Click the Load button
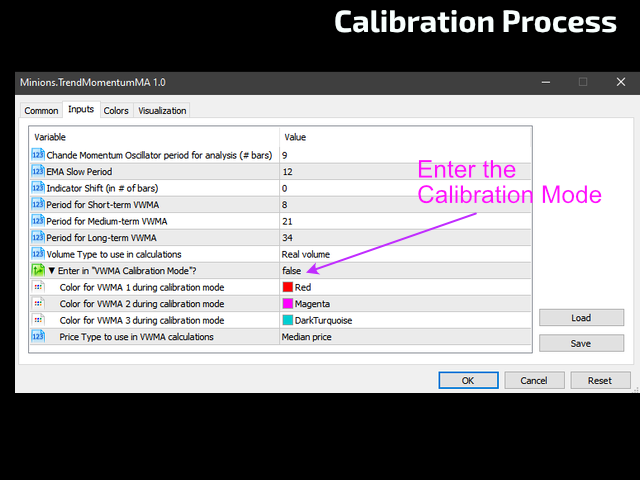This screenshot has height=480, width=640. (x=581, y=318)
